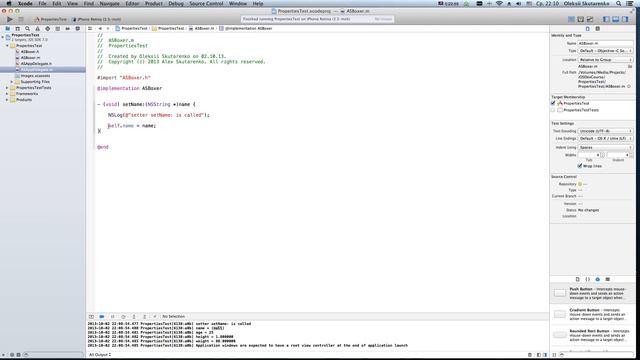The height and width of the screenshot is (360, 640).
Task: Click ASBoxer.m segment in jump bar
Action: (202, 29)
